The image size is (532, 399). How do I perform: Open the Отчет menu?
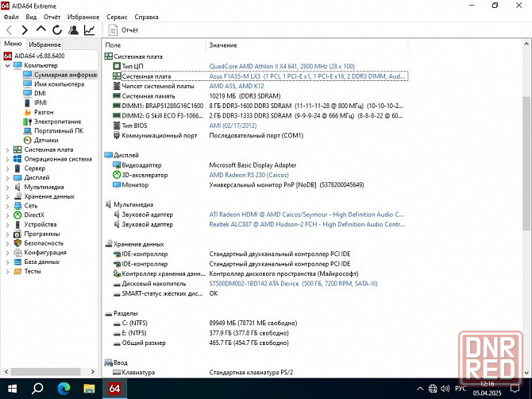click(52, 17)
